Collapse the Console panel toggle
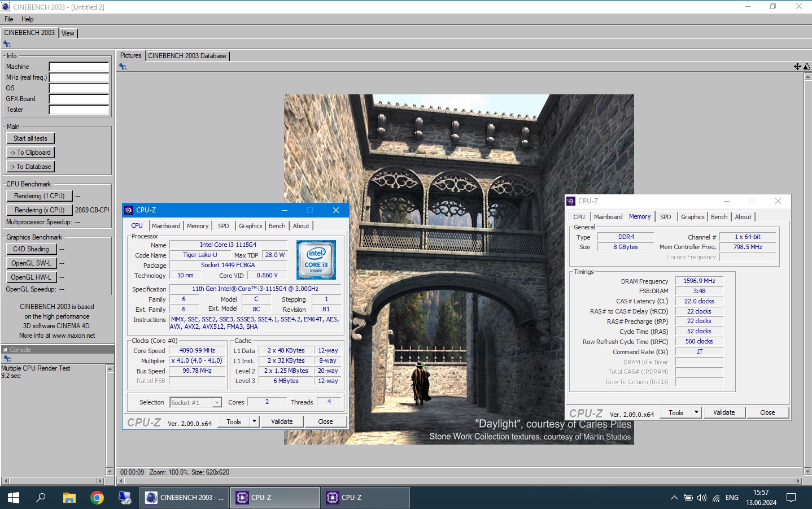The width and height of the screenshot is (812, 509). (5, 350)
